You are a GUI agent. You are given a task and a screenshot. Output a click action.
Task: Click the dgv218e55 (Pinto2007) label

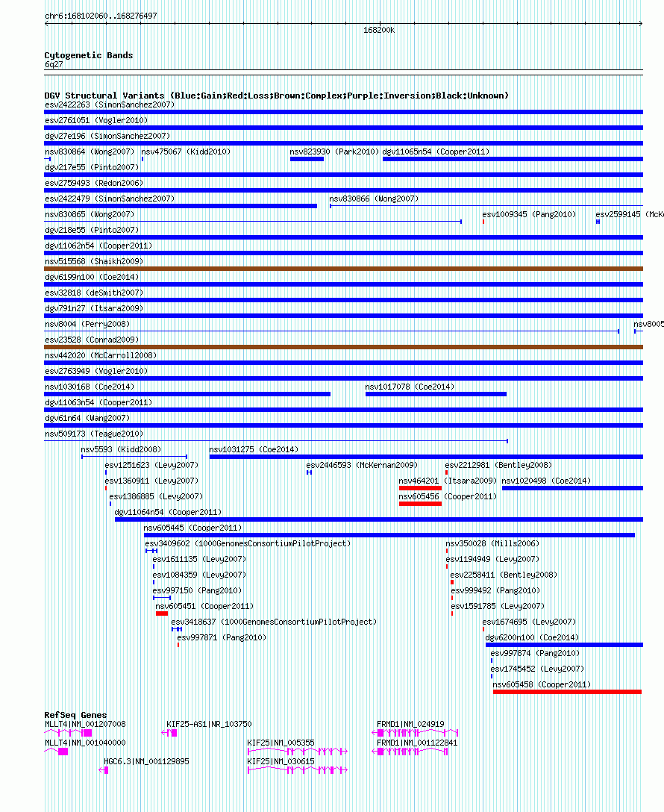[x=92, y=230]
